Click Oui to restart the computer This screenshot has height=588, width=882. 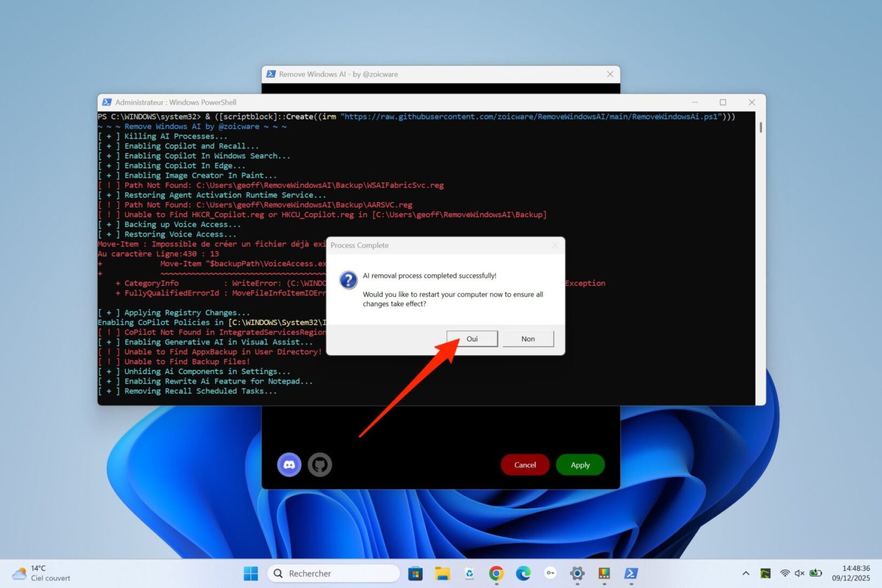pyautogui.click(x=472, y=339)
